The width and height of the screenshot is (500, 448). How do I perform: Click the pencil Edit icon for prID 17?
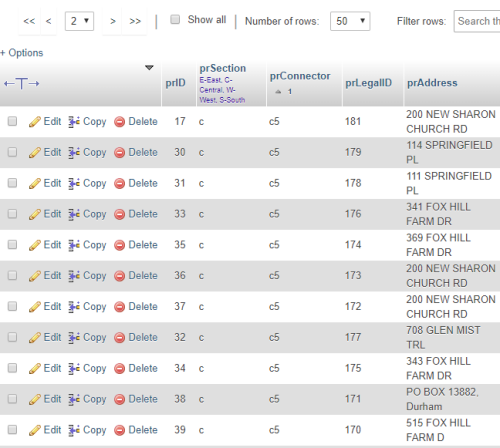[35, 122]
